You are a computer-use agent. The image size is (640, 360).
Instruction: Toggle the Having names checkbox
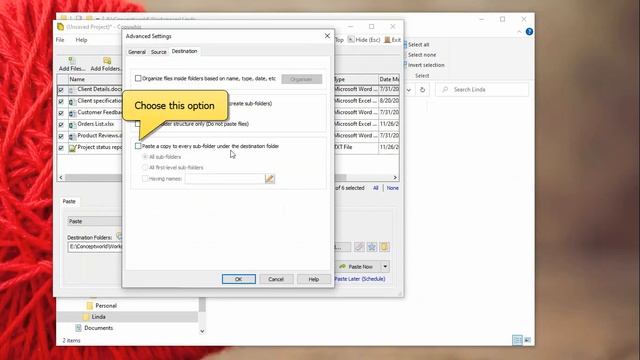[x=145, y=178]
